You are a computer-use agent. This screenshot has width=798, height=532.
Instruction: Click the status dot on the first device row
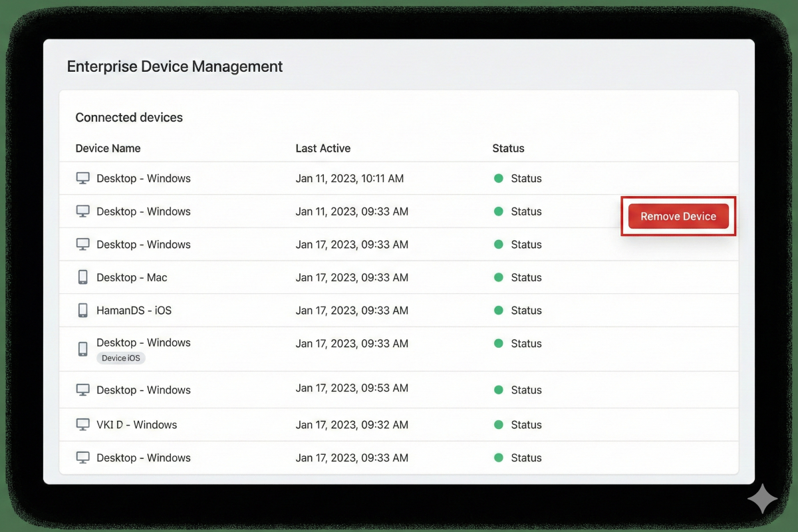tap(498, 178)
